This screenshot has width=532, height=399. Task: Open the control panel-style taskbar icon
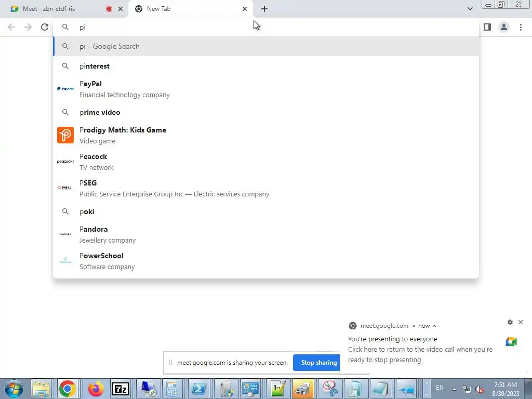pyautogui.click(x=250, y=389)
